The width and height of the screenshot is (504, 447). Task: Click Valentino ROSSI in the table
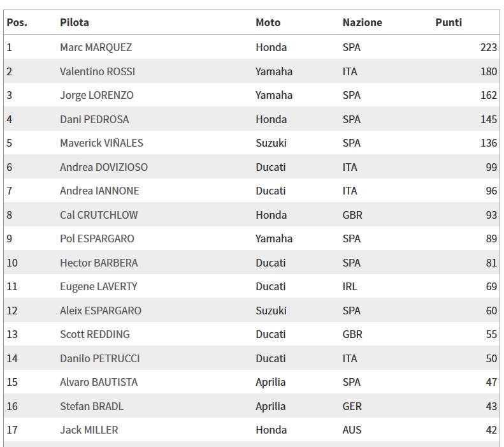tap(97, 71)
